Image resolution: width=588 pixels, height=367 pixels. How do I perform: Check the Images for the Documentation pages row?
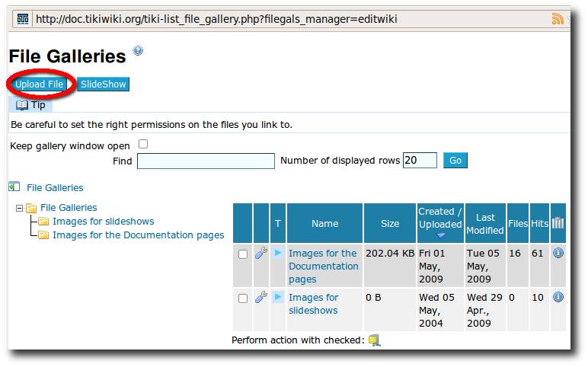(243, 254)
